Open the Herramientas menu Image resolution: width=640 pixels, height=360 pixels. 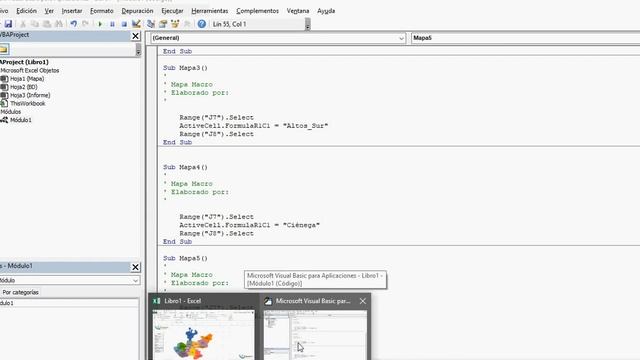click(210, 11)
